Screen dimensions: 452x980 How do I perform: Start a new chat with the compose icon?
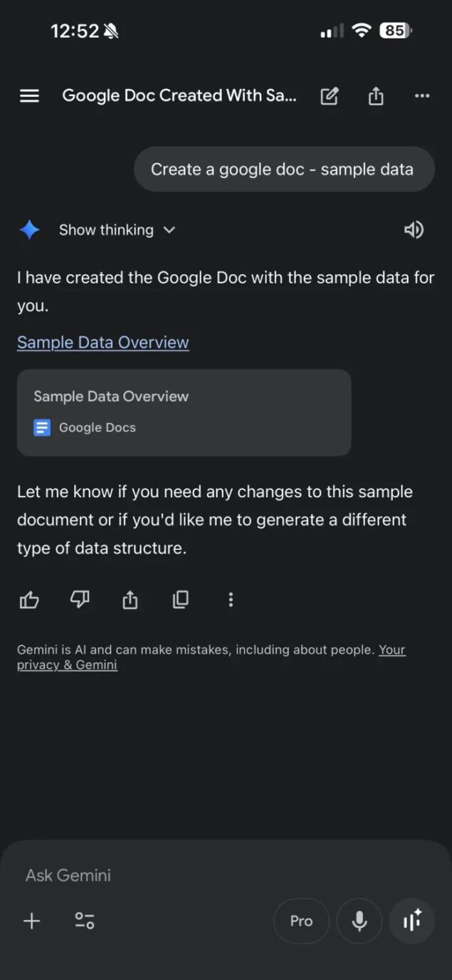pyautogui.click(x=329, y=96)
